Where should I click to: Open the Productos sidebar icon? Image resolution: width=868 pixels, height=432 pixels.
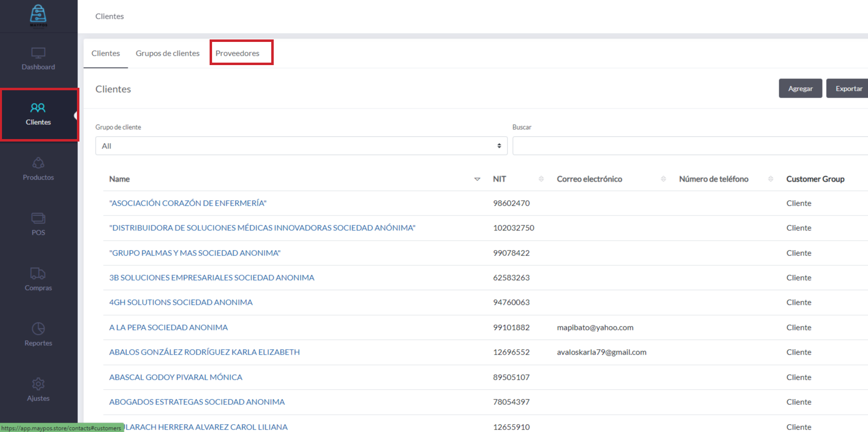tap(38, 163)
